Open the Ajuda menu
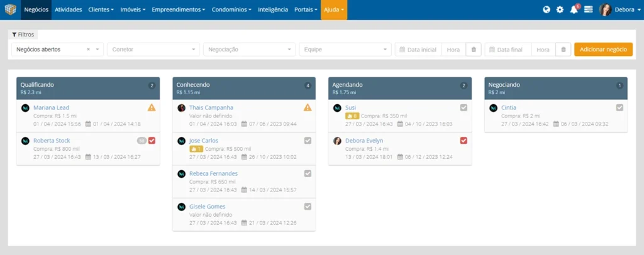Image resolution: width=644 pixels, height=255 pixels. pos(334,10)
